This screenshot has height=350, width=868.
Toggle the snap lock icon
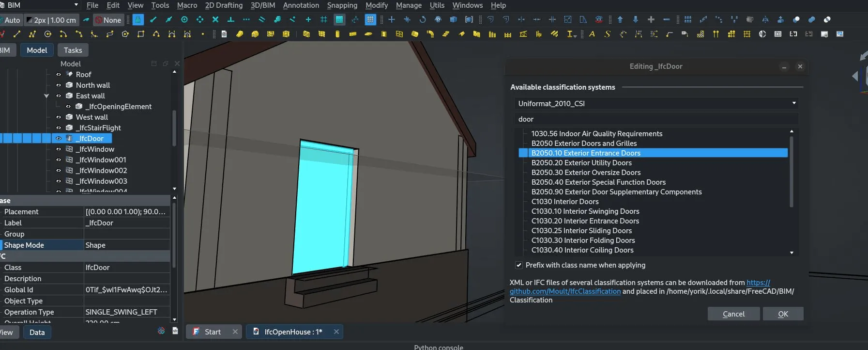pyautogui.click(x=138, y=20)
